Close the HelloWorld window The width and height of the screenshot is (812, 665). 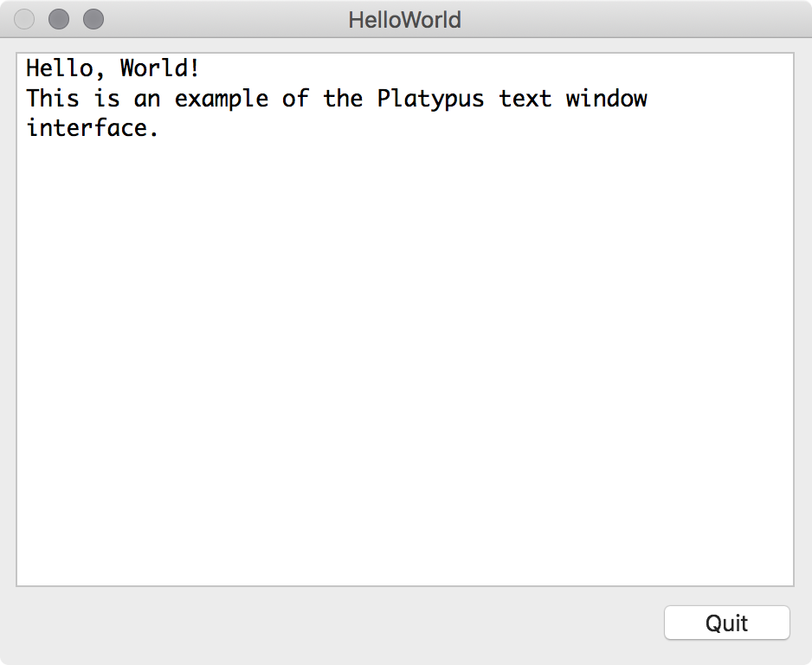click(x=25, y=19)
